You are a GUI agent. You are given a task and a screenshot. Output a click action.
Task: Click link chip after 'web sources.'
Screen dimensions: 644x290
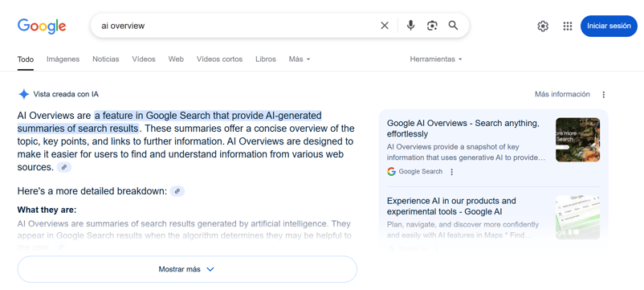click(63, 167)
